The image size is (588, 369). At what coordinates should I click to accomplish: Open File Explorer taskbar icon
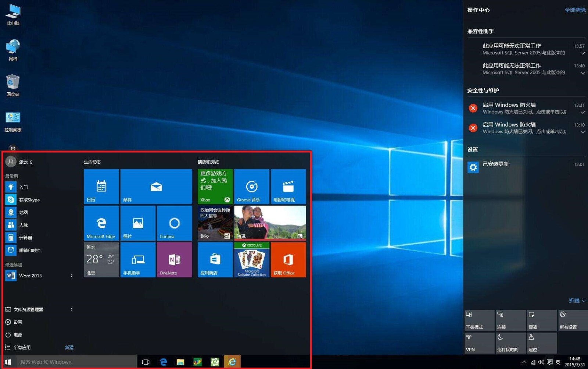pyautogui.click(x=180, y=362)
